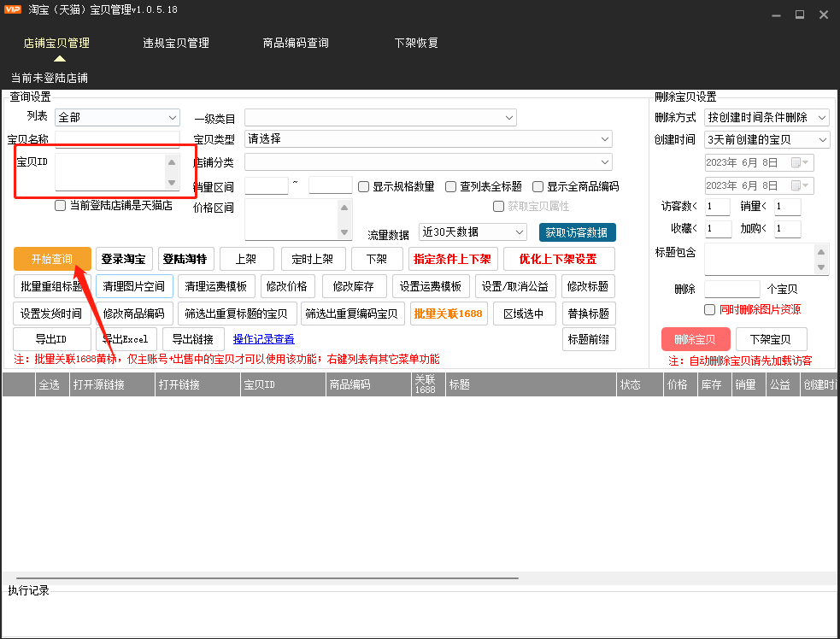840x639 pixels.
Task: Click 设置发货时间 button
Action: (52, 314)
